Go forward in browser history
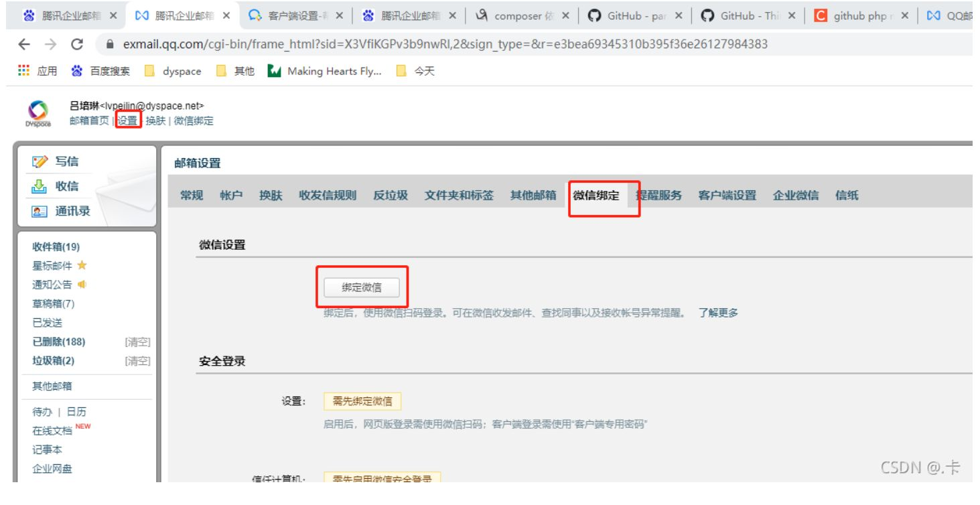 click(50, 44)
